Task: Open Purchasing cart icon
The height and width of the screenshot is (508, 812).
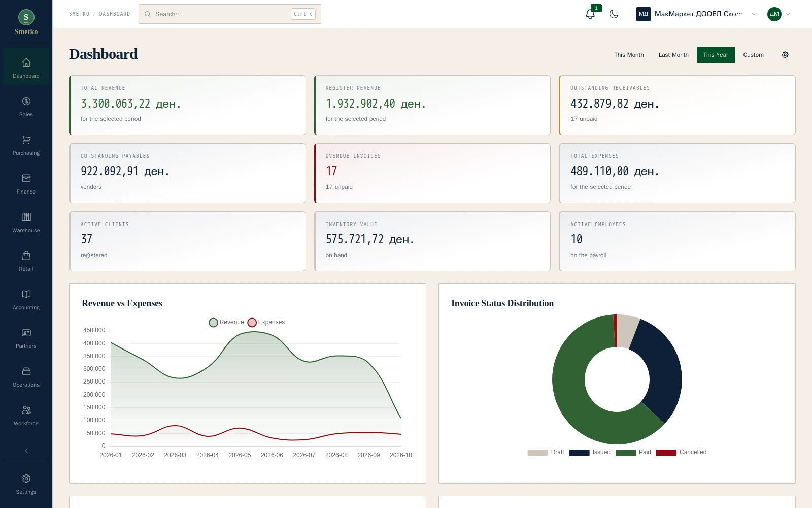Action: [x=26, y=140]
